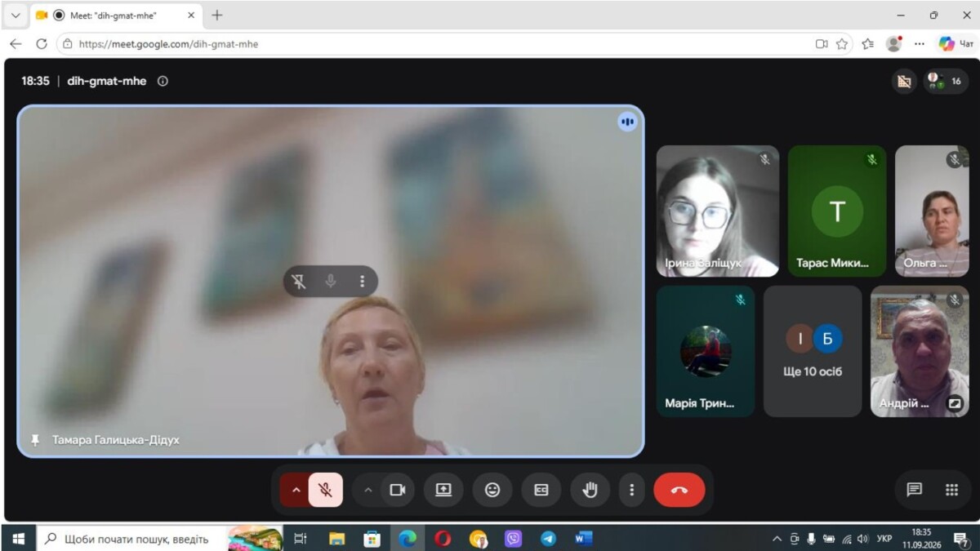The height and width of the screenshot is (551, 980).
Task: Expand audio settings chevron beside microphone
Action: pyautogui.click(x=296, y=490)
